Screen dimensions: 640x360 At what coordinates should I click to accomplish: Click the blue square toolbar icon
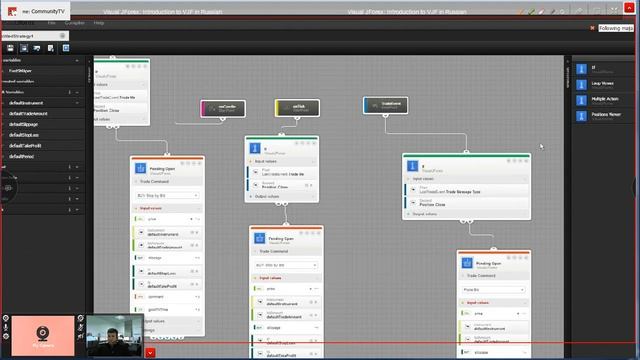66,48
